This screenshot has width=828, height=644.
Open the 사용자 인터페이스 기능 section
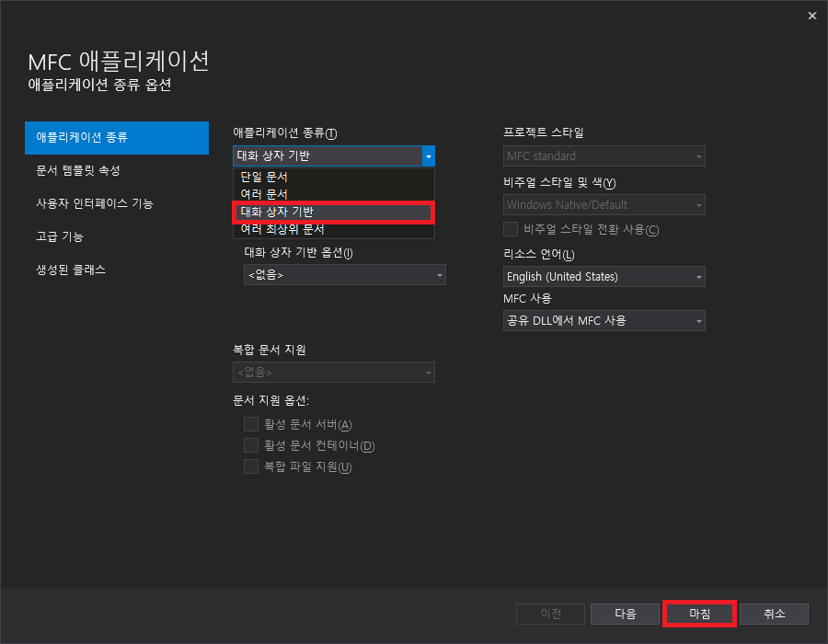(94, 203)
